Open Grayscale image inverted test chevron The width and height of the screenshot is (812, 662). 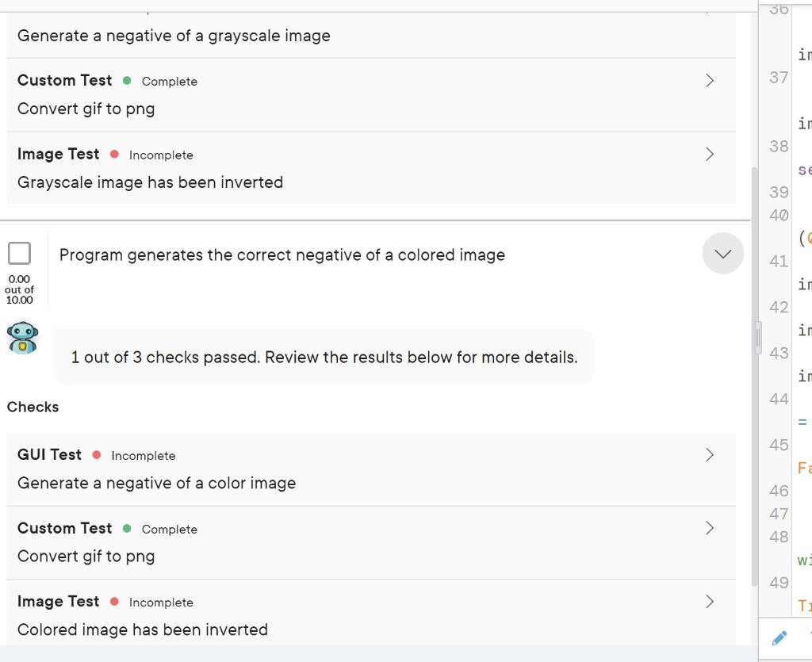[x=710, y=155]
